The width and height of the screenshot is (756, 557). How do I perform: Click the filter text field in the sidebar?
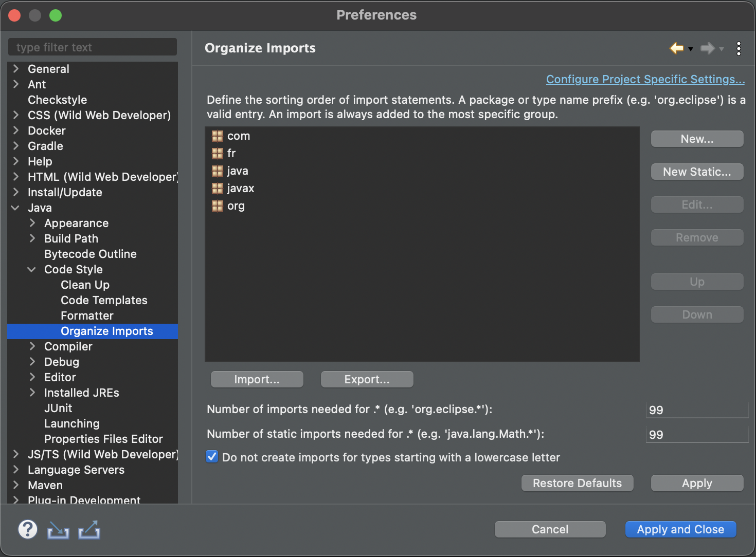click(x=93, y=47)
